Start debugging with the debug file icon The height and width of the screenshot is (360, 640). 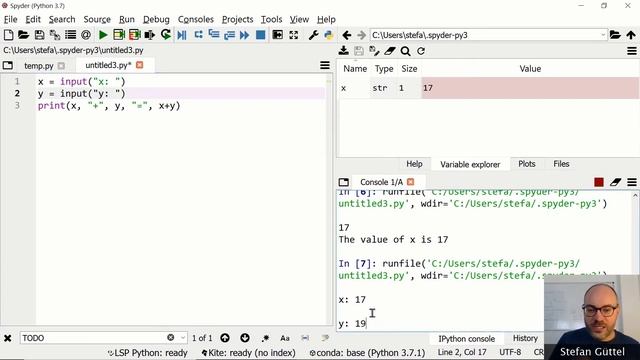(182, 35)
